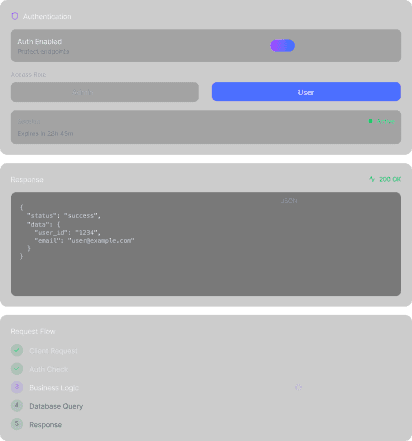Click the session expiry text row
This screenshot has width=412, height=441.
pyautogui.click(x=45, y=133)
